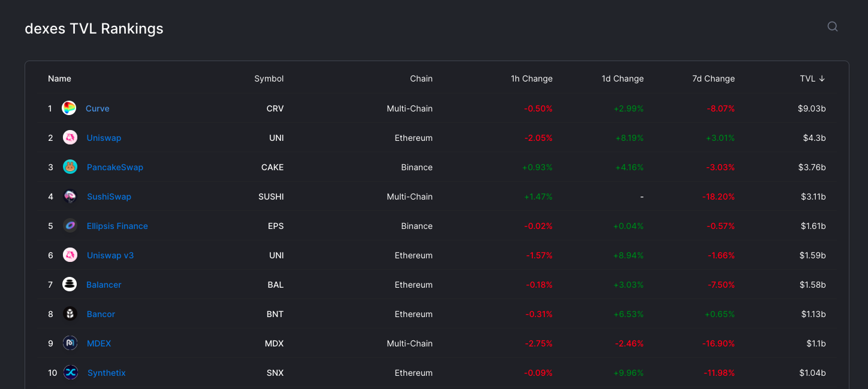This screenshot has width=868, height=389.
Task: Click the BNT symbol cell
Action: [x=275, y=314]
